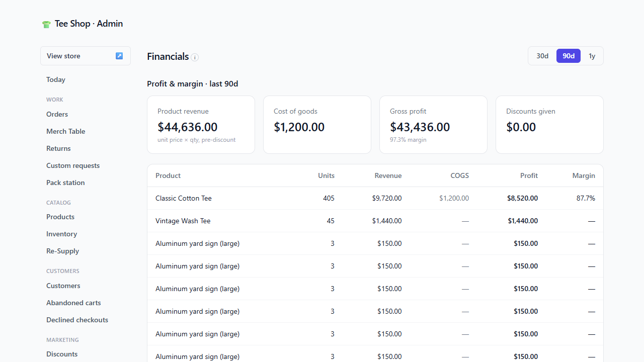
Task: Switch range to 30d
Action: pyautogui.click(x=542, y=56)
